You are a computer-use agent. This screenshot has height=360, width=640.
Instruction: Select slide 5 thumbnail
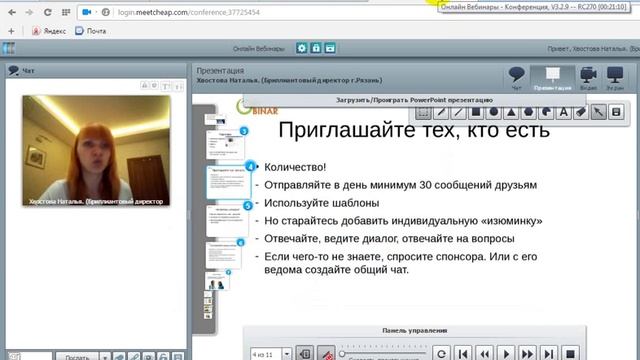coord(228,221)
